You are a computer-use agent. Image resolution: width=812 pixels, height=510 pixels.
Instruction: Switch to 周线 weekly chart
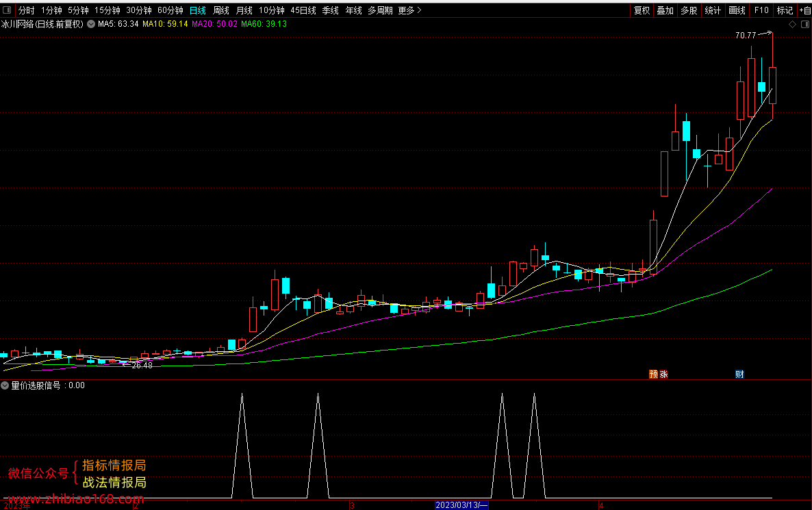(221, 10)
